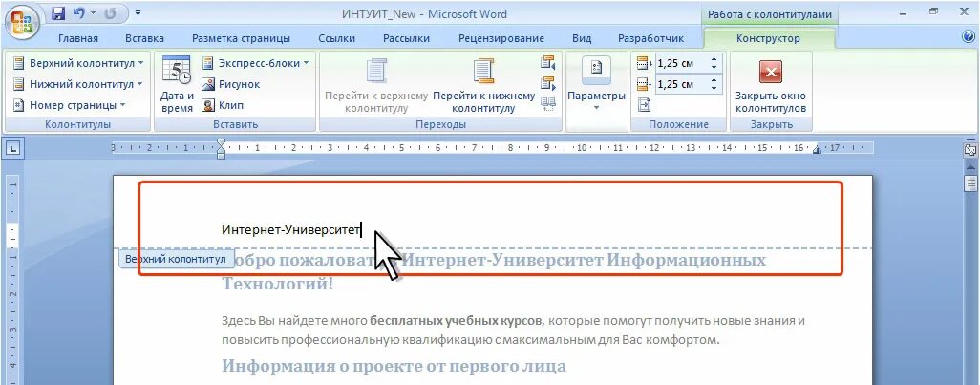Screen dimensions: 980x385
Task: Click Закрыть окно колонтитулов red button
Action: click(771, 86)
